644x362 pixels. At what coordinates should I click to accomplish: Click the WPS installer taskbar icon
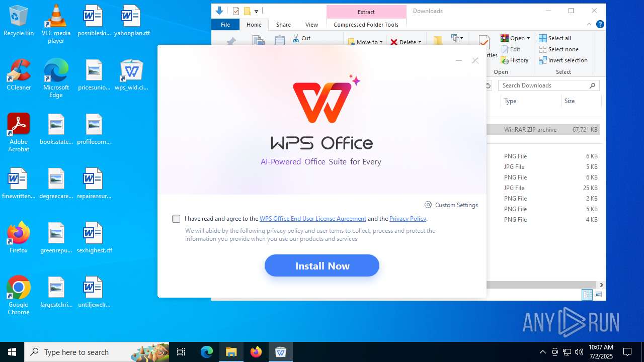click(x=280, y=352)
